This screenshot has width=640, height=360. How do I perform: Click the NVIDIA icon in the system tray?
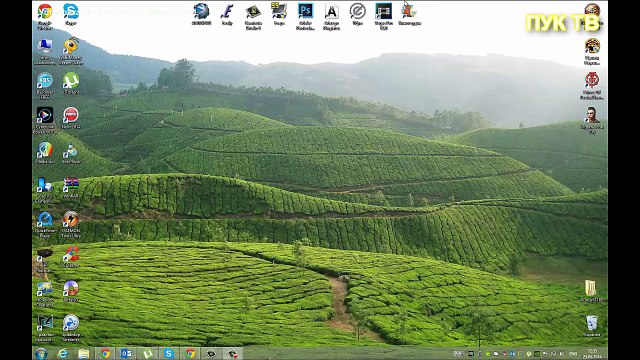(537, 354)
